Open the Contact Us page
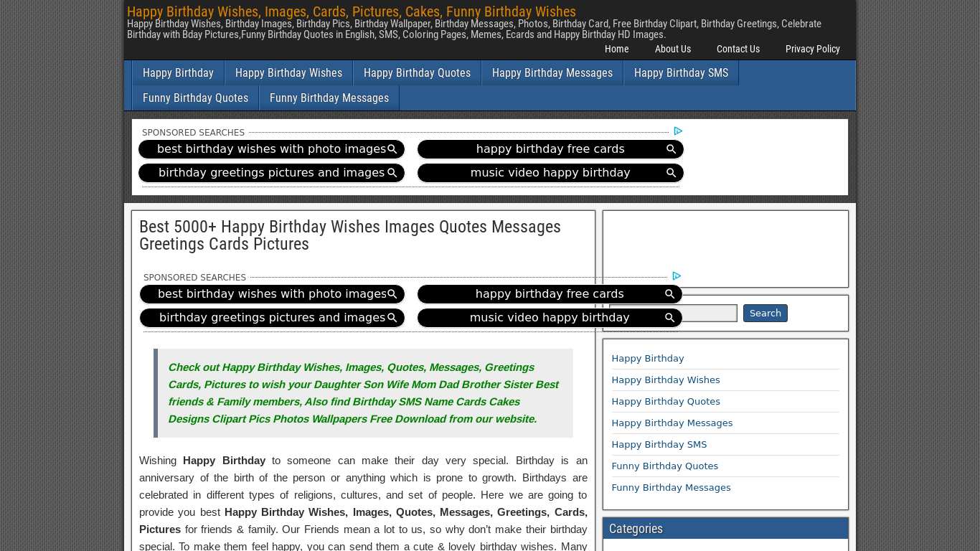Viewport: 980px width, 551px height. (x=738, y=49)
